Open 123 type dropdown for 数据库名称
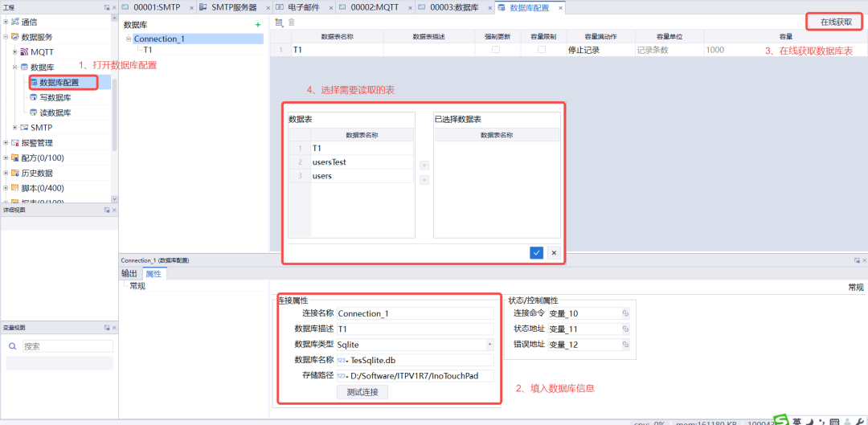Screen dimensions: 868x425 pyautogui.click(x=342, y=361)
